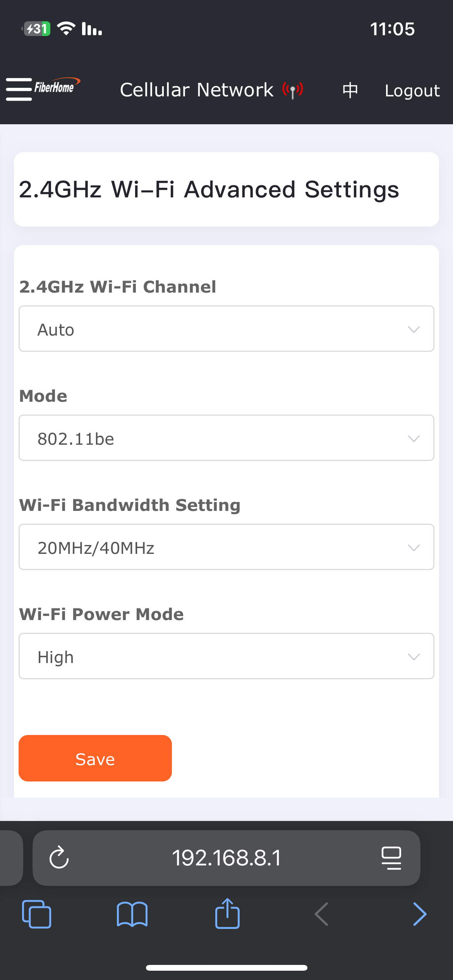The height and width of the screenshot is (980, 453).
Task: Open the hamburger navigation menu
Action: point(19,89)
